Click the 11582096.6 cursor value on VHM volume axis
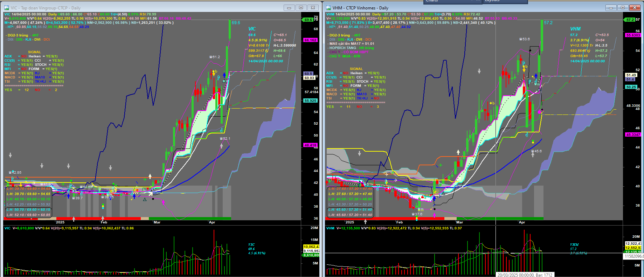Viewport: 644px width, 277px height. click(x=634, y=256)
